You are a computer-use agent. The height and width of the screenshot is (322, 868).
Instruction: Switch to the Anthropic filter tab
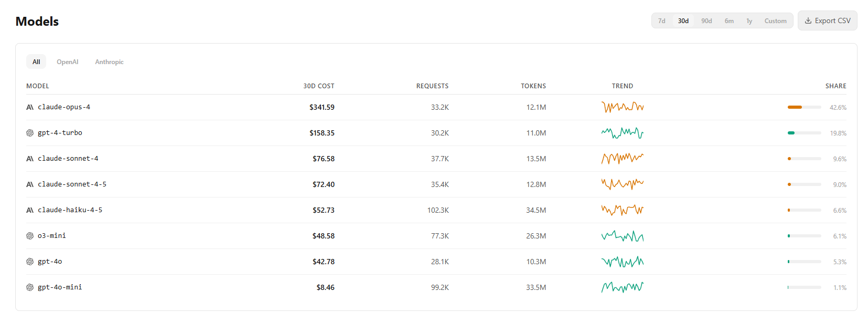(109, 61)
